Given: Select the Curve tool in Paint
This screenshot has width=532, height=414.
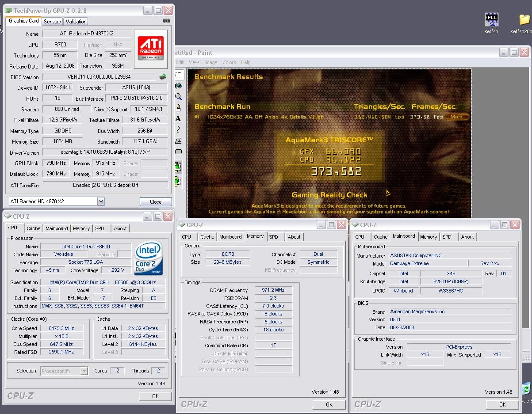Looking at the screenshot, I should [x=179, y=129].
